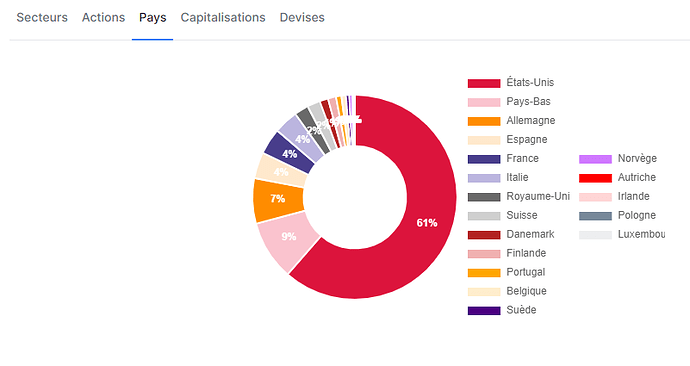This screenshot has width=690, height=366.
Task: Click the 61% donut chart slice
Action: 427,223
